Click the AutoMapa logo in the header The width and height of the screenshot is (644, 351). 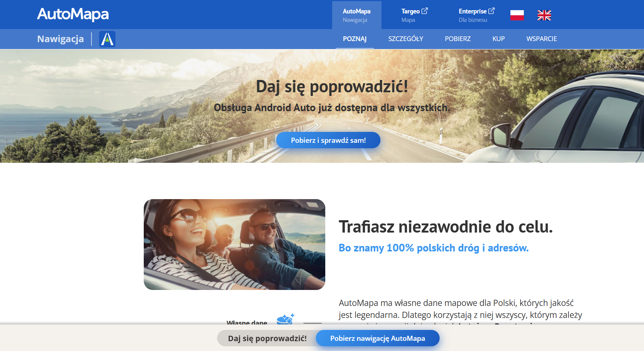[73, 14]
